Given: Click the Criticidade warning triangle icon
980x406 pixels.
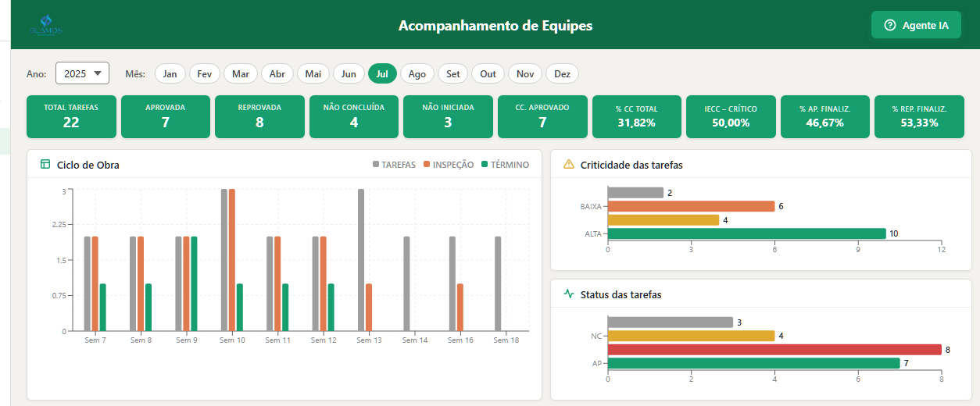Looking at the screenshot, I should coord(569,165).
